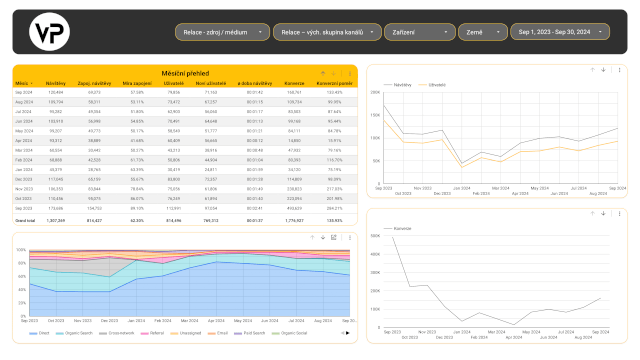Click drill down arrow on Návštěvy line chart

[x=603, y=70]
